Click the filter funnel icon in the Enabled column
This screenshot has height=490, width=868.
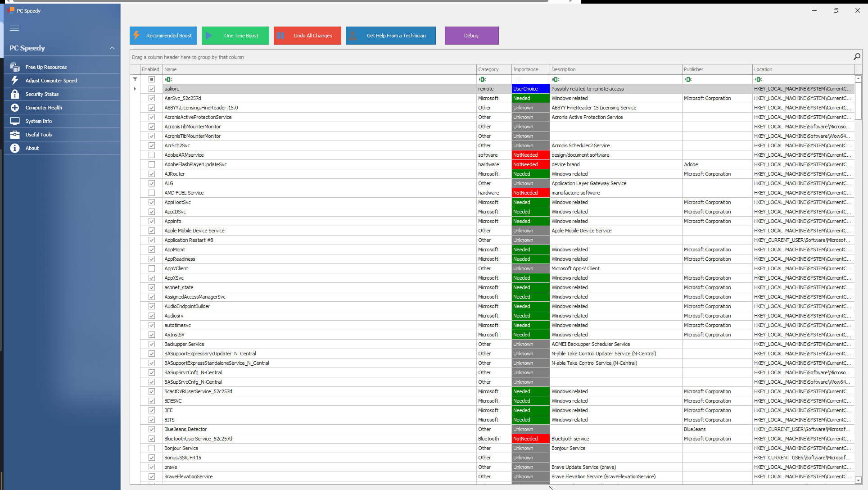click(135, 79)
